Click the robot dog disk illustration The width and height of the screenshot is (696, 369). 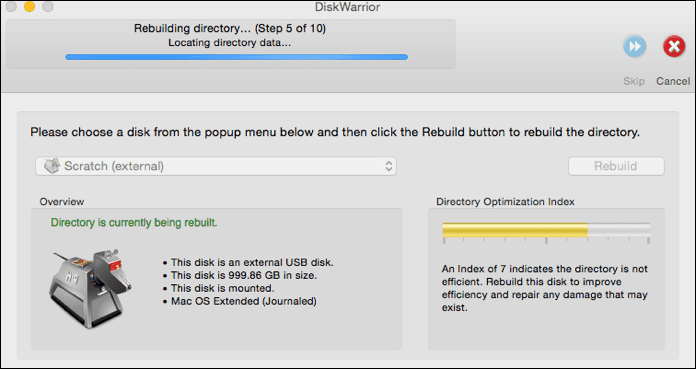[x=90, y=287]
